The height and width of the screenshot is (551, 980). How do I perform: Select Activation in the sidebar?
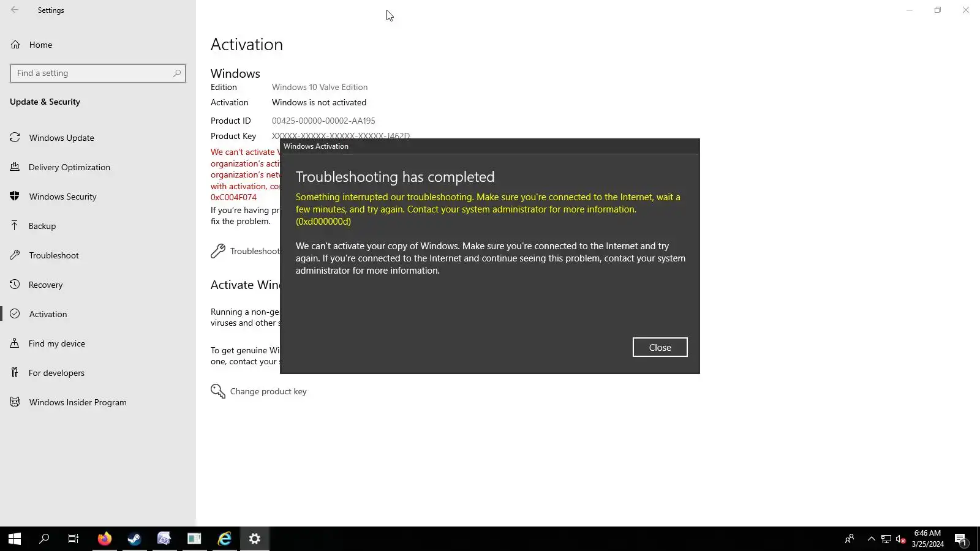click(x=48, y=314)
